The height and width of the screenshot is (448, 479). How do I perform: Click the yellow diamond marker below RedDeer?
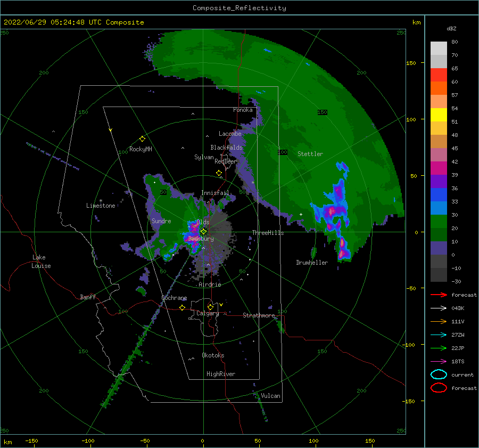tap(219, 173)
